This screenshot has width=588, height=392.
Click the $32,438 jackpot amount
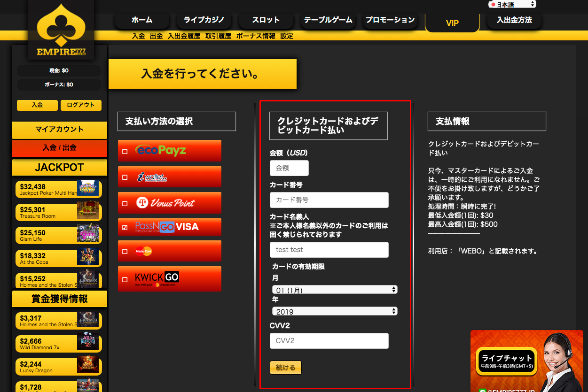33,186
